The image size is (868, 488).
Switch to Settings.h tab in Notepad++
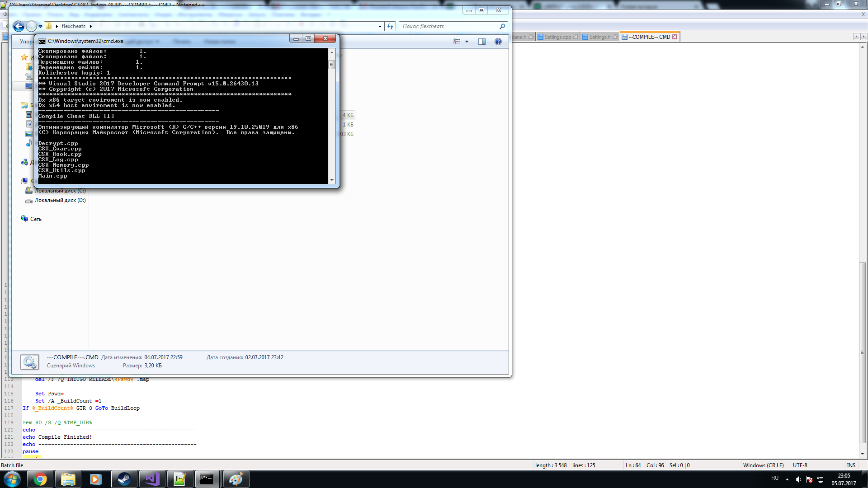tap(599, 37)
